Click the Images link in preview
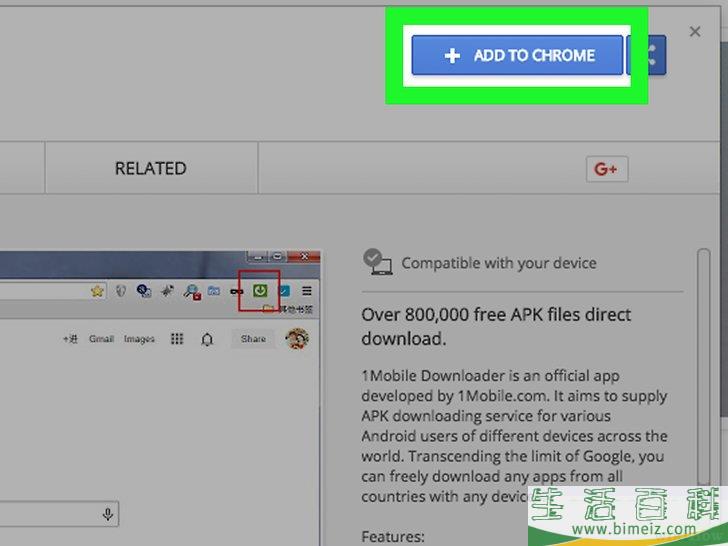This screenshot has height=546, width=728. [139, 339]
